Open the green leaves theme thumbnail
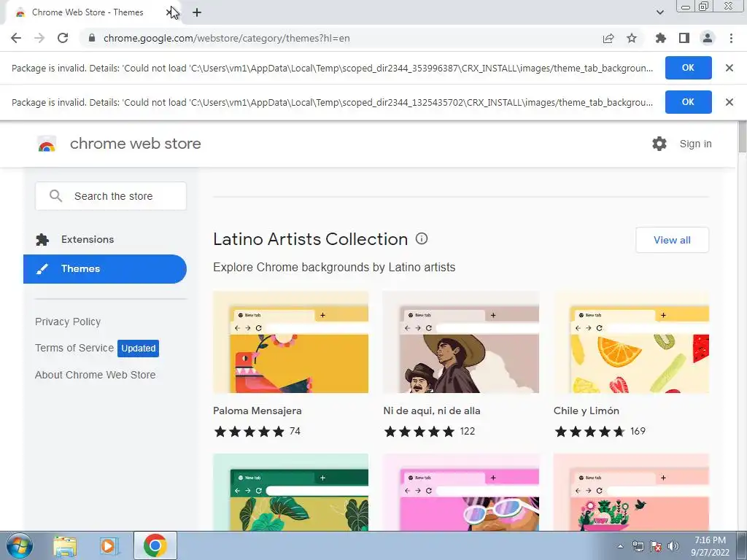The image size is (747, 560). coord(290,492)
